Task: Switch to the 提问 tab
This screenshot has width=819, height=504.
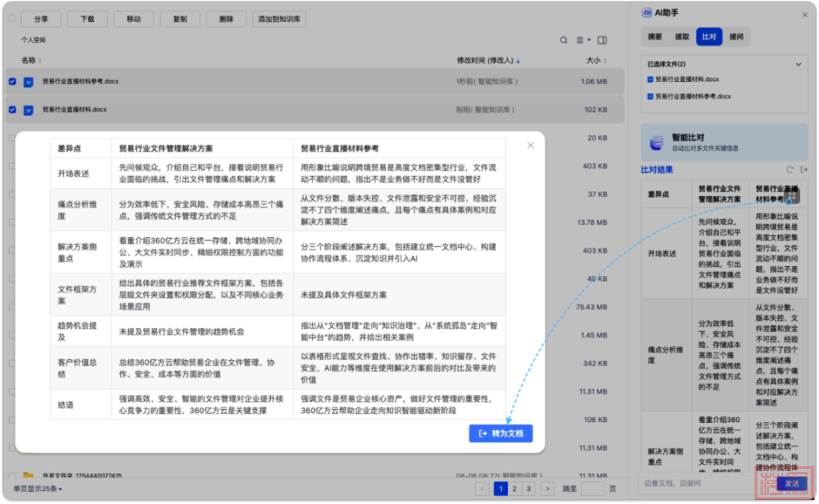Action: point(736,36)
